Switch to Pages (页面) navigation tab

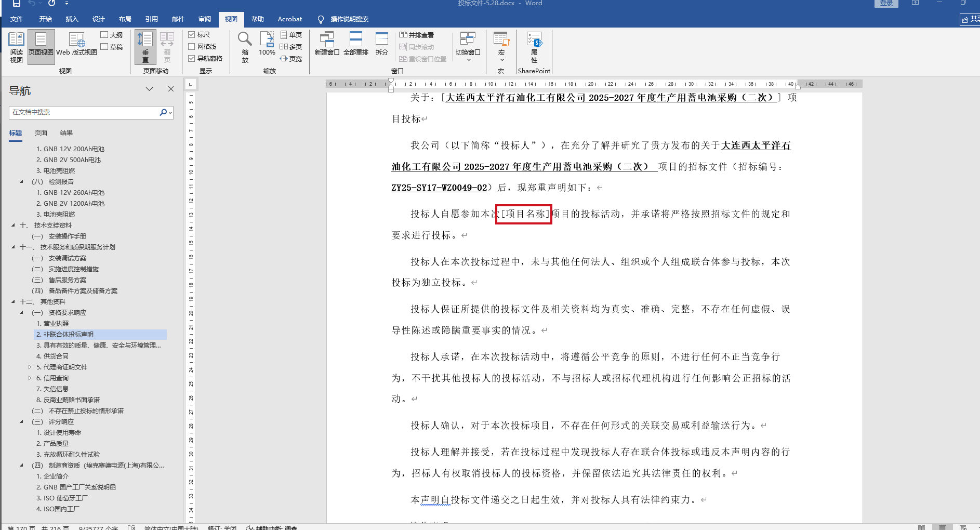point(41,133)
